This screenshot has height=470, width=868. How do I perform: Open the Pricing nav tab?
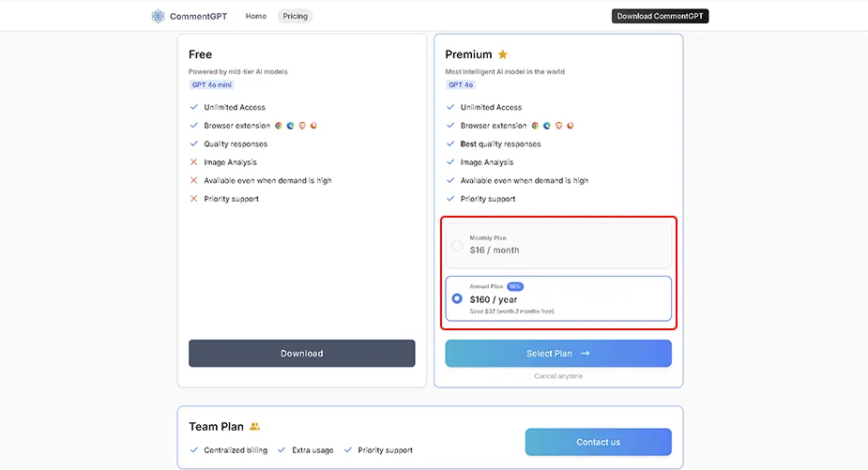(295, 16)
